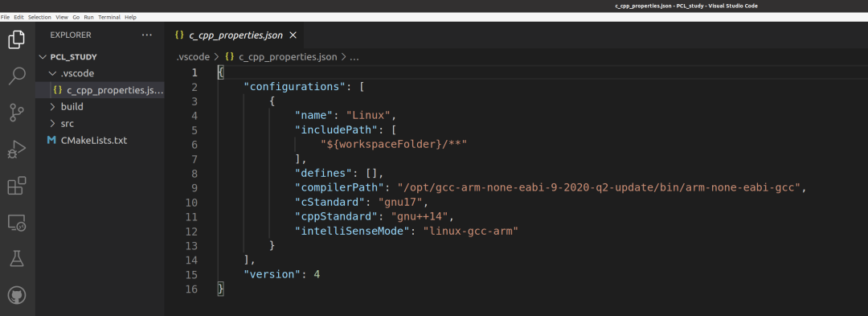Click the EXPLORER panel title
The width and height of the screenshot is (868, 316).
coord(70,35)
